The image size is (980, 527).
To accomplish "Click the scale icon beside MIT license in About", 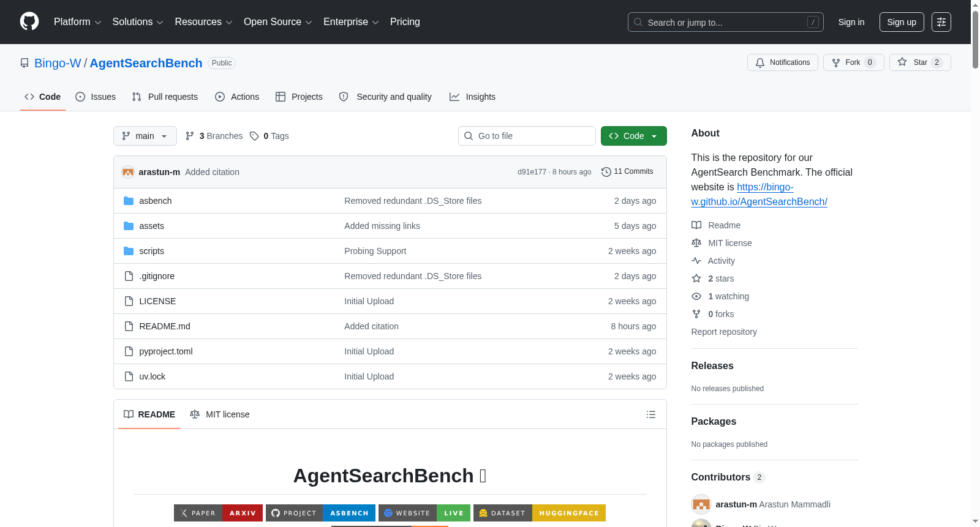I will point(696,243).
